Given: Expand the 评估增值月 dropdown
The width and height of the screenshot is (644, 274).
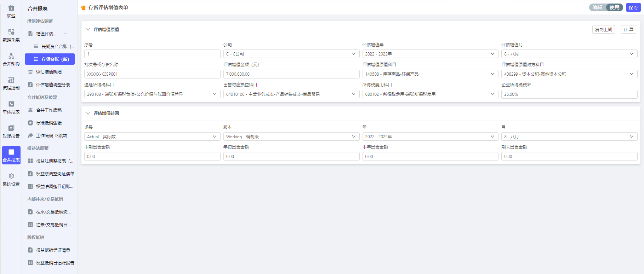Looking at the screenshot, I should 569,54.
